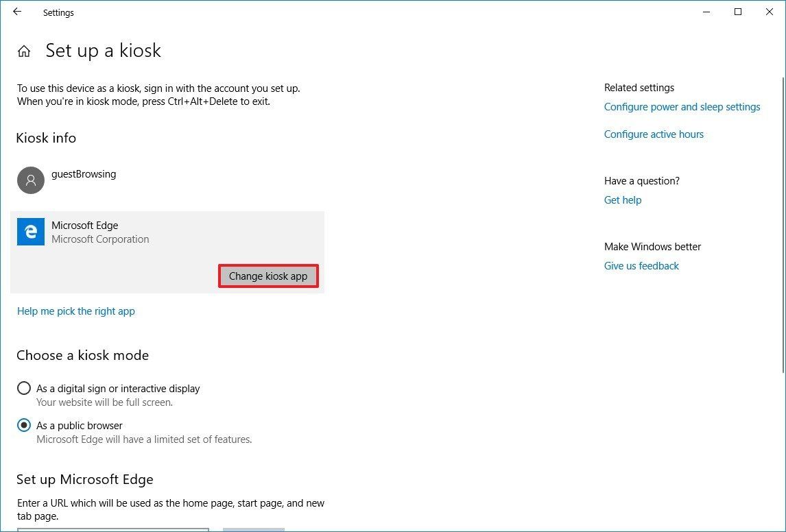Select "As a public browser" mode
The width and height of the screenshot is (786, 532).
[x=24, y=425]
